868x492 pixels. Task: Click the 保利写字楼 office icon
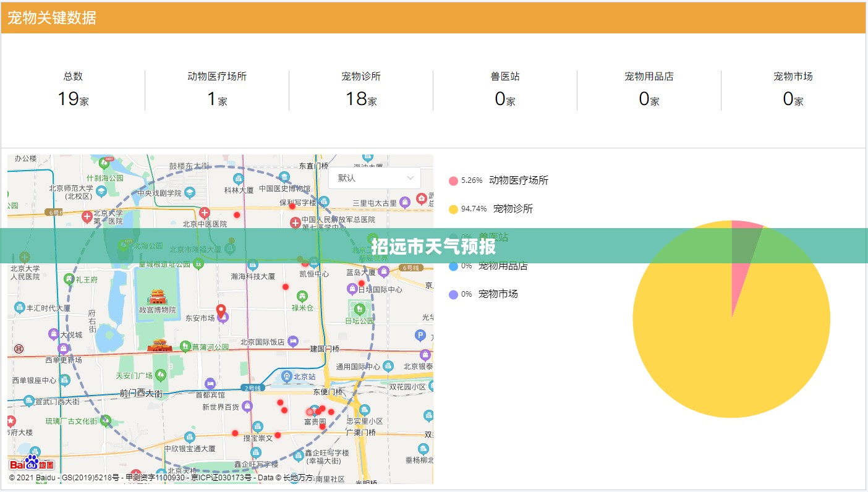click(x=324, y=201)
